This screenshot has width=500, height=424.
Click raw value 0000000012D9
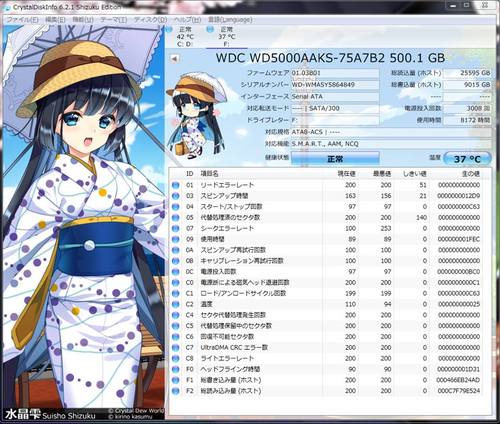click(x=459, y=196)
